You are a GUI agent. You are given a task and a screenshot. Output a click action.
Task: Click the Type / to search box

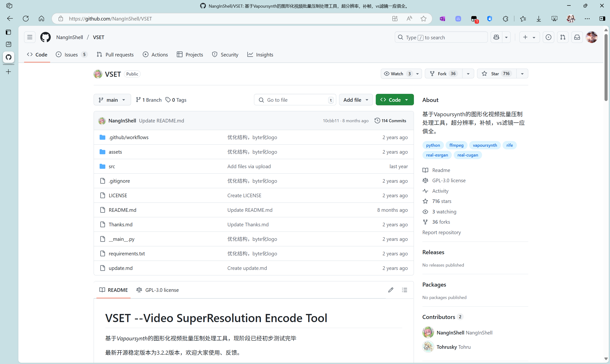click(x=441, y=37)
